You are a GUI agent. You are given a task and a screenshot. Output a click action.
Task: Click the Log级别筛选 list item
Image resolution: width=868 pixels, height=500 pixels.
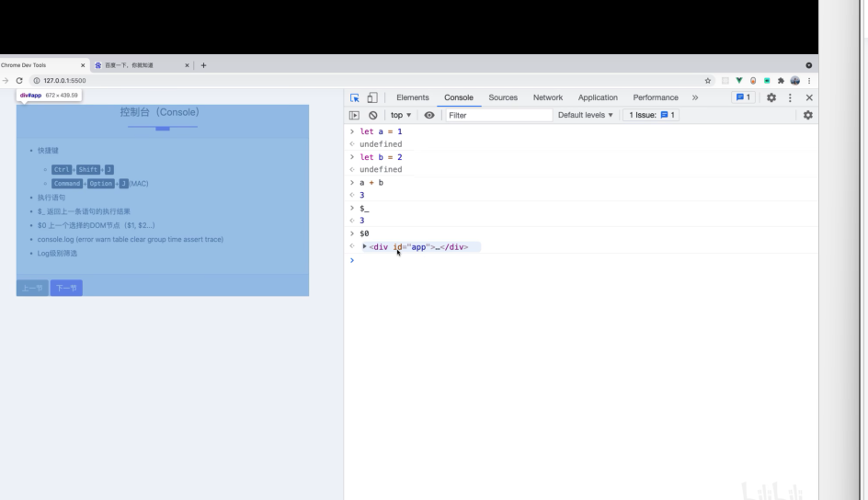[57, 254]
